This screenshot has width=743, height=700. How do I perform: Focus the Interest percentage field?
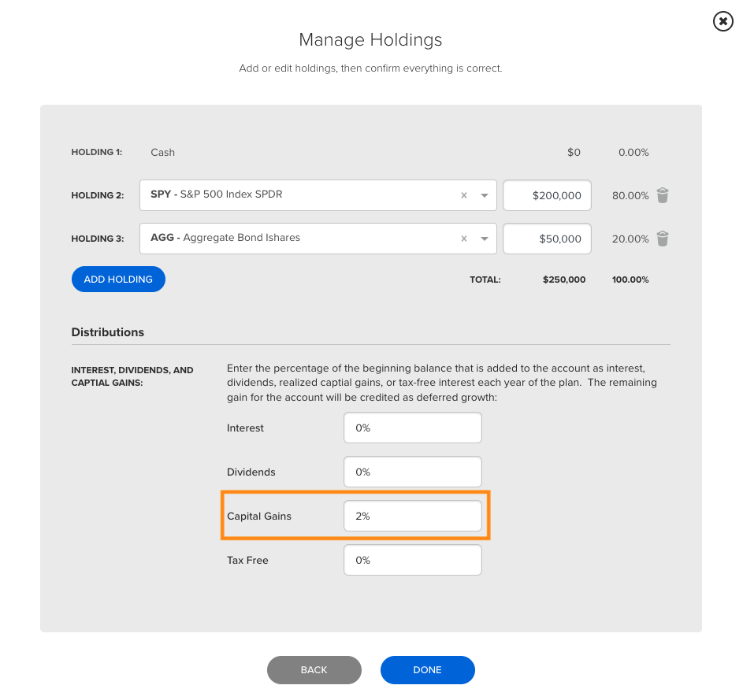pos(413,428)
